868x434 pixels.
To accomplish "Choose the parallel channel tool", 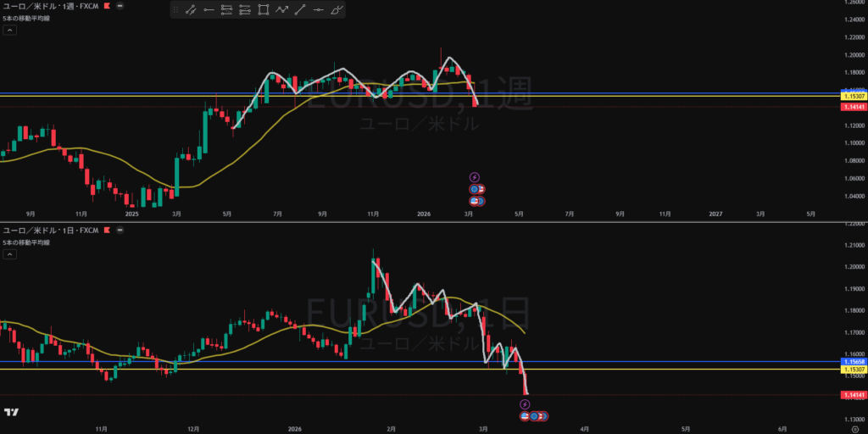I will coord(227,10).
